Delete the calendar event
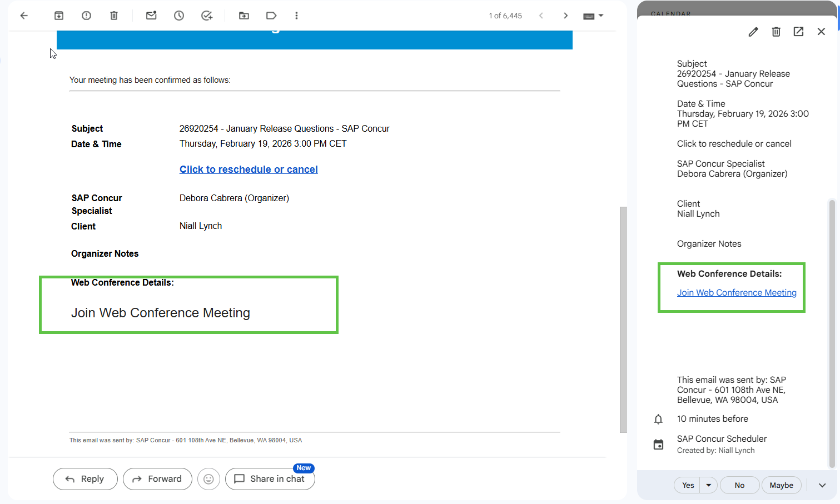 point(776,32)
